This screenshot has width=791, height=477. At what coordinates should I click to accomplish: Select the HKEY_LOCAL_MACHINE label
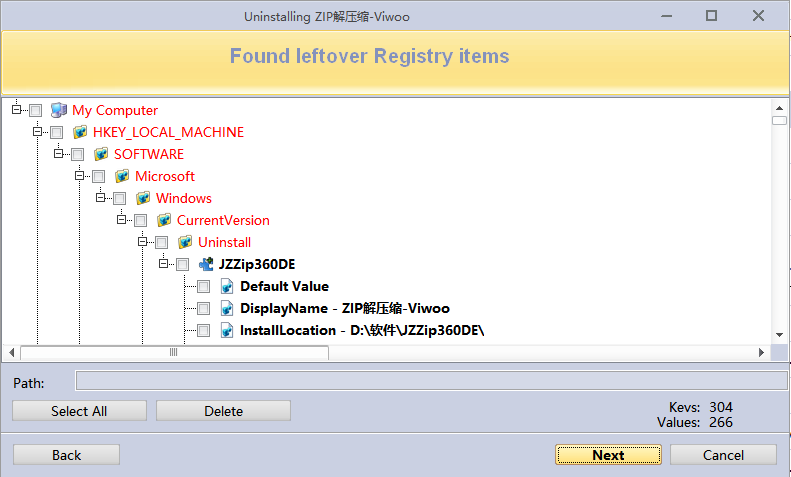click(168, 132)
